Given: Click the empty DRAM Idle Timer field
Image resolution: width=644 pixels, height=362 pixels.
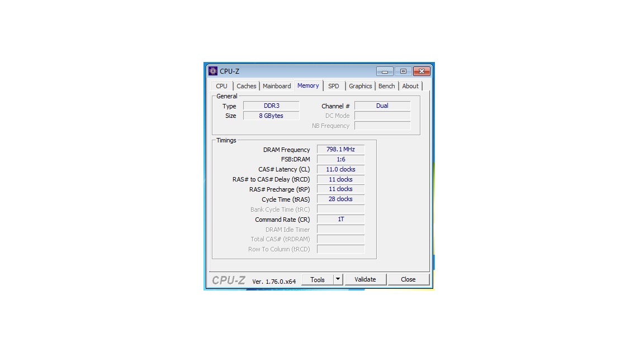Looking at the screenshot, I should [x=340, y=229].
